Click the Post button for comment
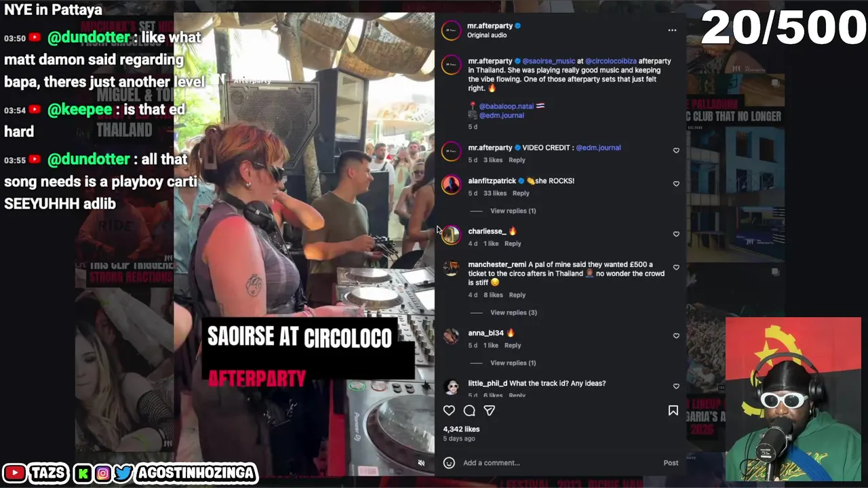868x488 pixels. coord(671,463)
